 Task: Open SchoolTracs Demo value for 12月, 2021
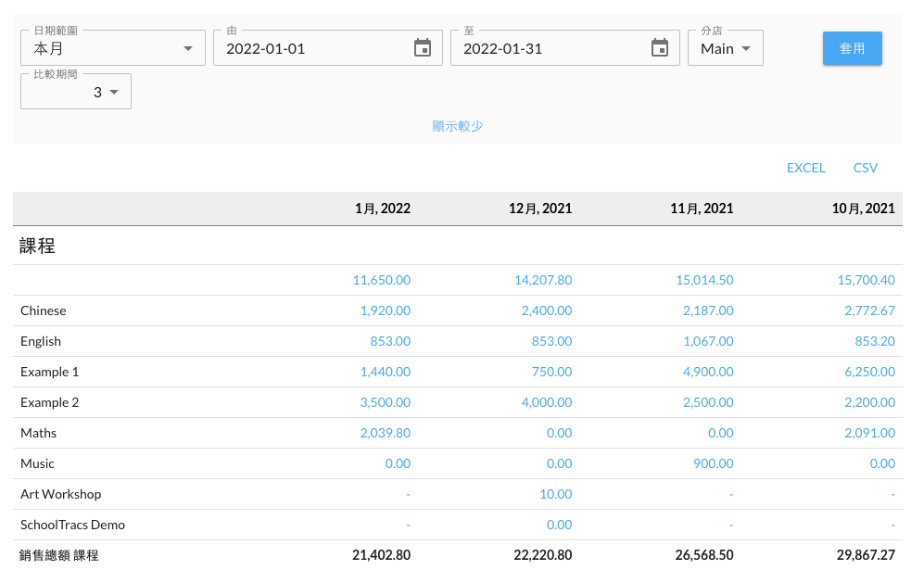coord(559,526)
